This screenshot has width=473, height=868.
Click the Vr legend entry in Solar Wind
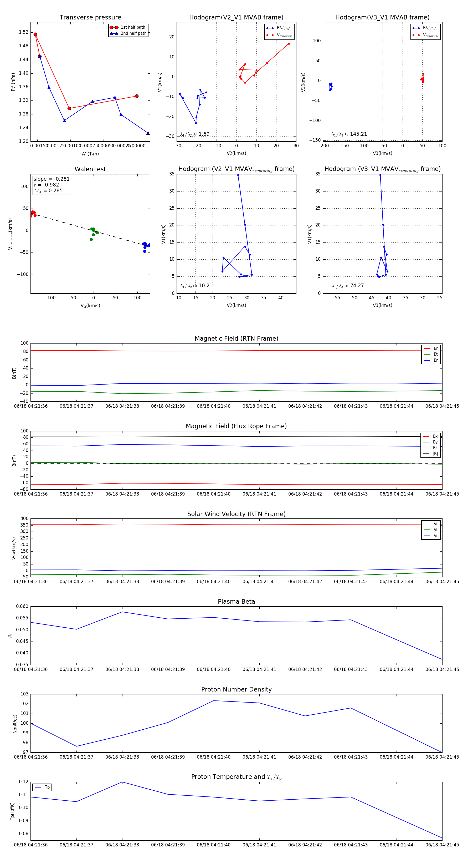431,524
